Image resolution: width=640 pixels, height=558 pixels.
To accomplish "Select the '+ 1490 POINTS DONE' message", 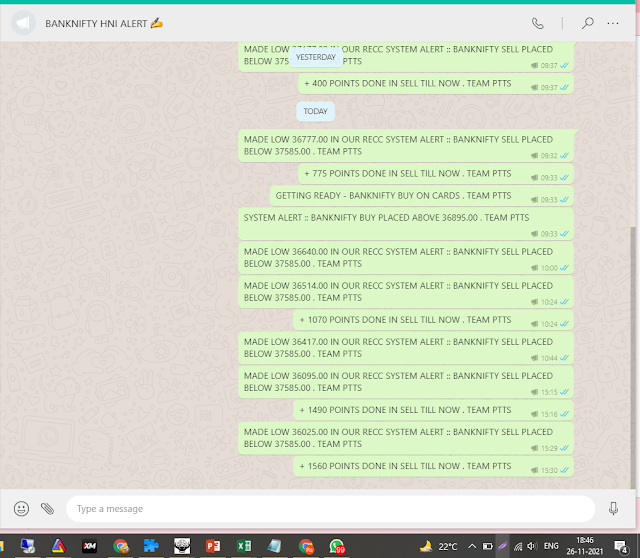I will click(x=433, y=410).
